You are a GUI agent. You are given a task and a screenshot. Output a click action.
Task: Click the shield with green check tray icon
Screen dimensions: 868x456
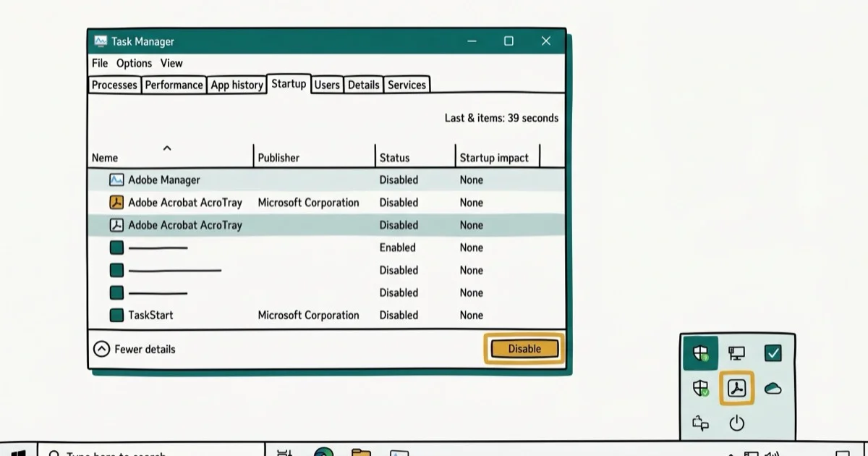(x=700, y=388)
